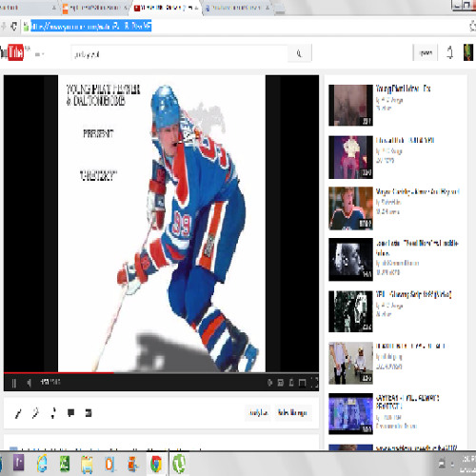Open Google Chrome from the taskbar
This screenshot has height=476, width=476.
click(x=156, y=464)
